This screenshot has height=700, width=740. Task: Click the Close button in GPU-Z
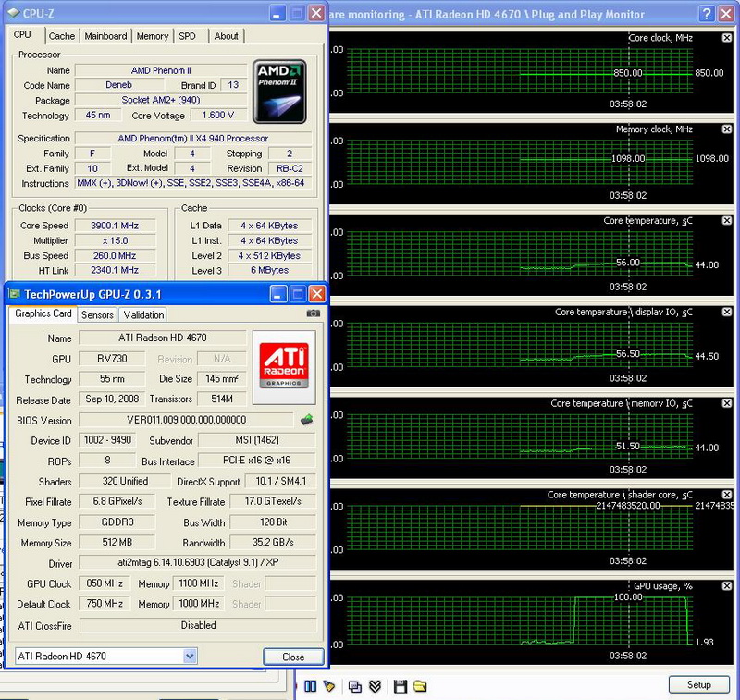click(293, 657)
